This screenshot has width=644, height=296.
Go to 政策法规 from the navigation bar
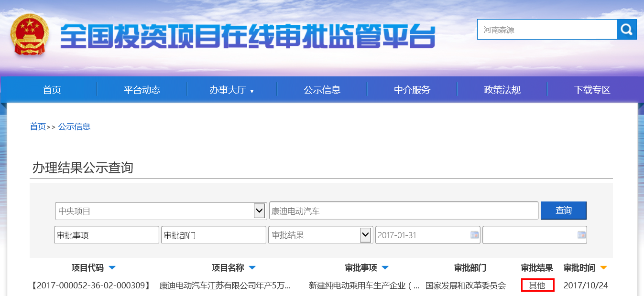[502, 89]
